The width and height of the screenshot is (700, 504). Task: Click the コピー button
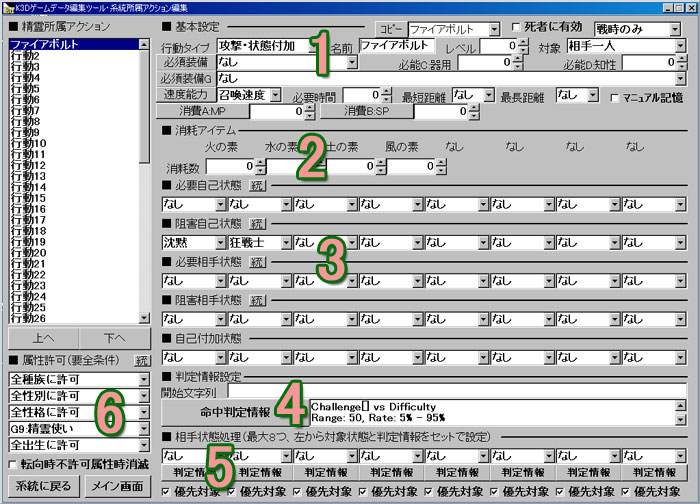(391, 29)
